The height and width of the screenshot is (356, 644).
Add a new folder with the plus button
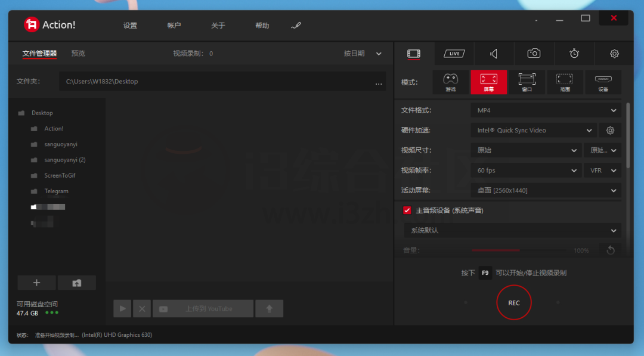[36, 283]
